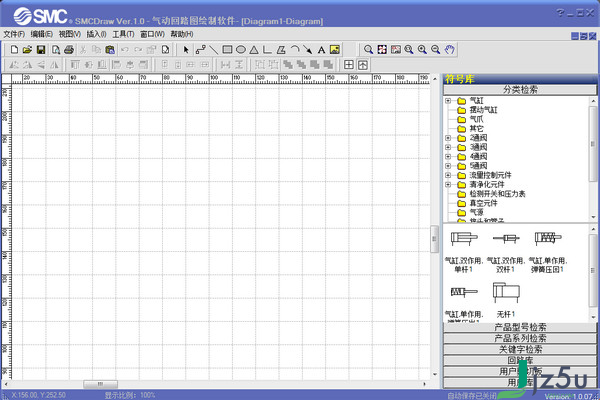
Task: Select the 检测开关和压力表 folder
Action: 492,194
